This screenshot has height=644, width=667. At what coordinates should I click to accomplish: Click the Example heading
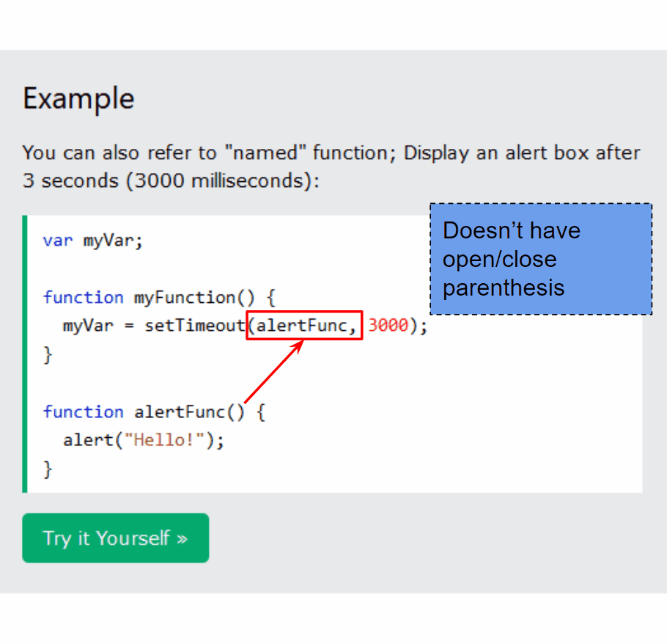pyautogui.click(x=78, y=98)
